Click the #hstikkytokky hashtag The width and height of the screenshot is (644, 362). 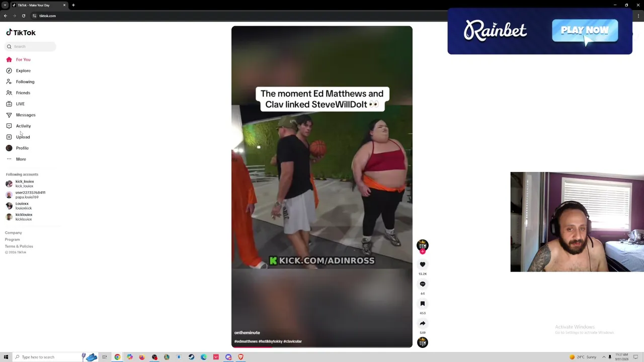[x=270, y=341]
